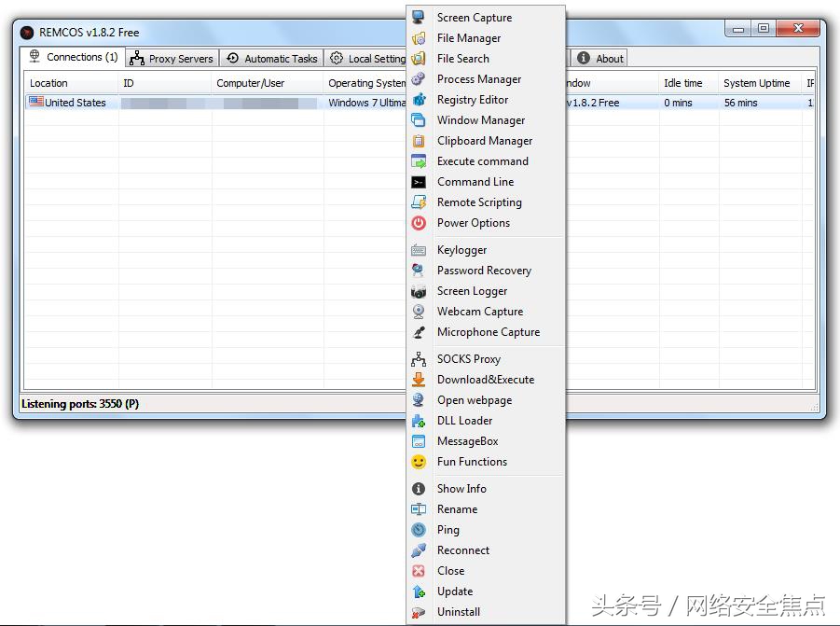Click the File Search icon
Image resolution: width=840 pixels, height=626 pixels.
(x=419, y=59)
